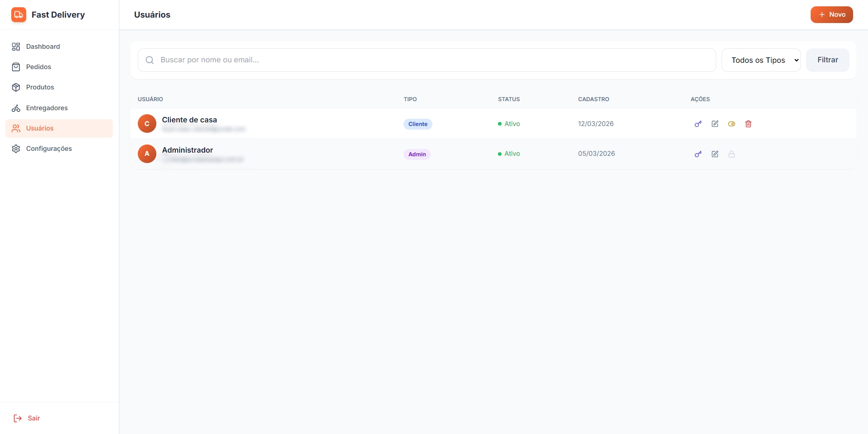The width and height of the screenshot is (868, 434).
Task: Edit the Administrador user
Action: tap(715, 154)
